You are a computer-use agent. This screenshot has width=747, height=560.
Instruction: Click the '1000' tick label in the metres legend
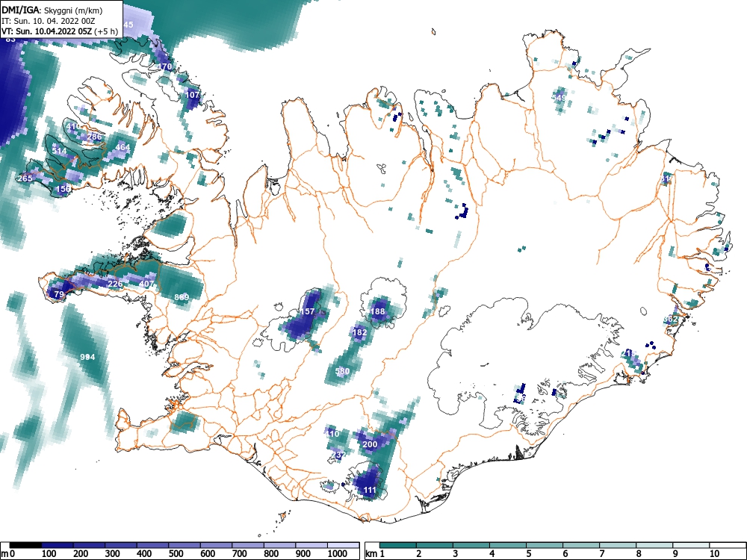click(x=338, y=554)
